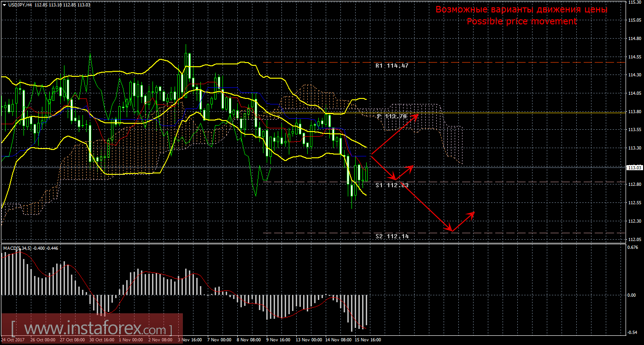
Task: Select the 26 Oct 00:00 time label
Action: (43, 340)
